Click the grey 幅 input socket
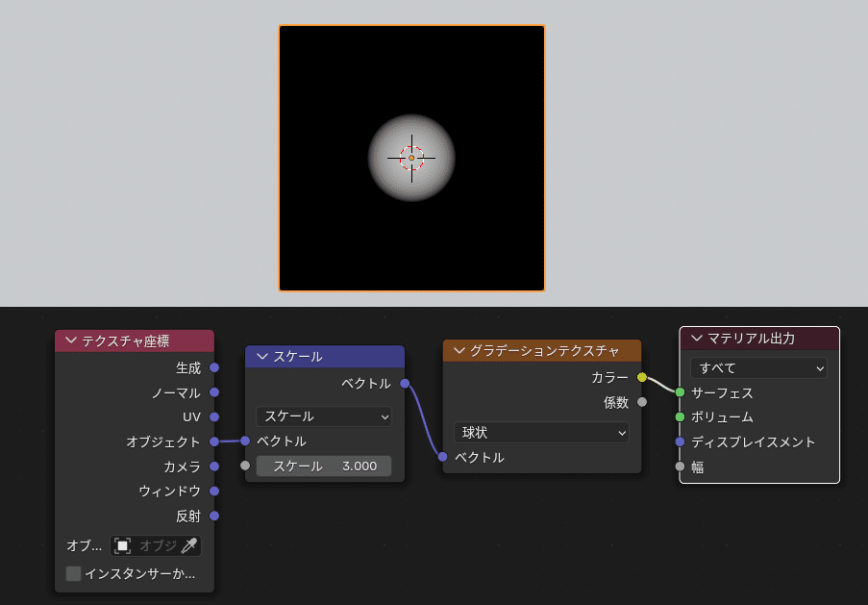868x605 pixels. (680, 466)
